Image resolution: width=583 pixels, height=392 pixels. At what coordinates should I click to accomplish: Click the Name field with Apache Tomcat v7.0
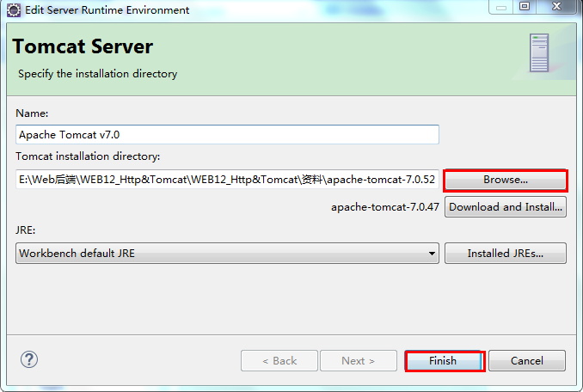pyautogui.click(x=227, y=134)
